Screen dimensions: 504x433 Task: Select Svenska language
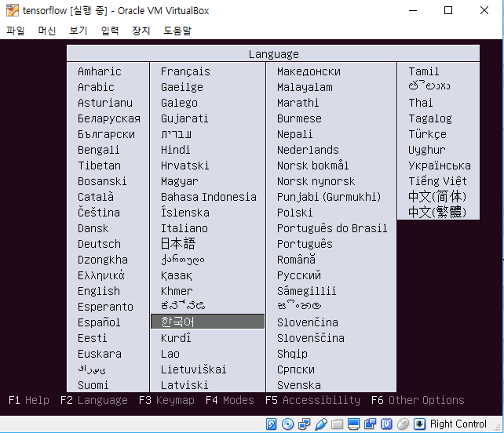tap(299, 385)
